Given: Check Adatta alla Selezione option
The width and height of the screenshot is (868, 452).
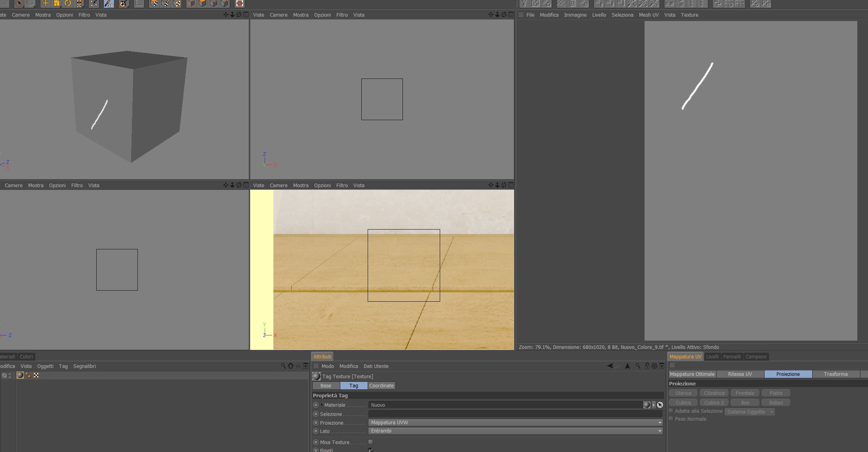Looking at the screenshot, I should pos(671,411).
